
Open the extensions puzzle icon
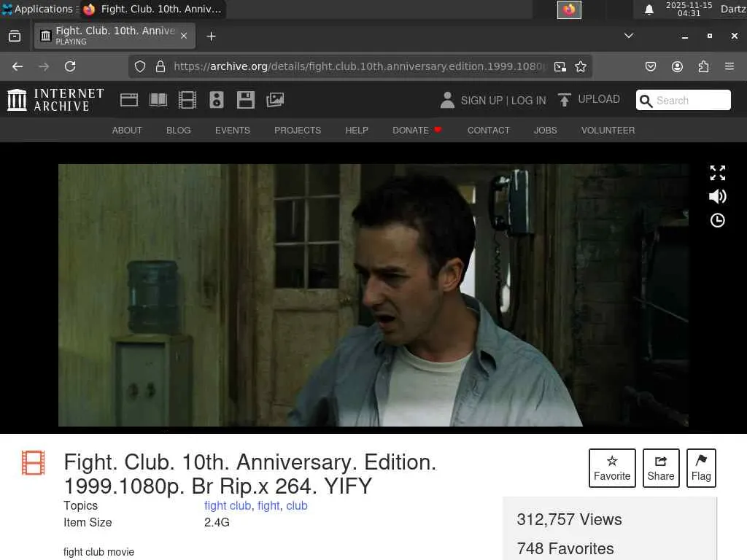[703, 66]
